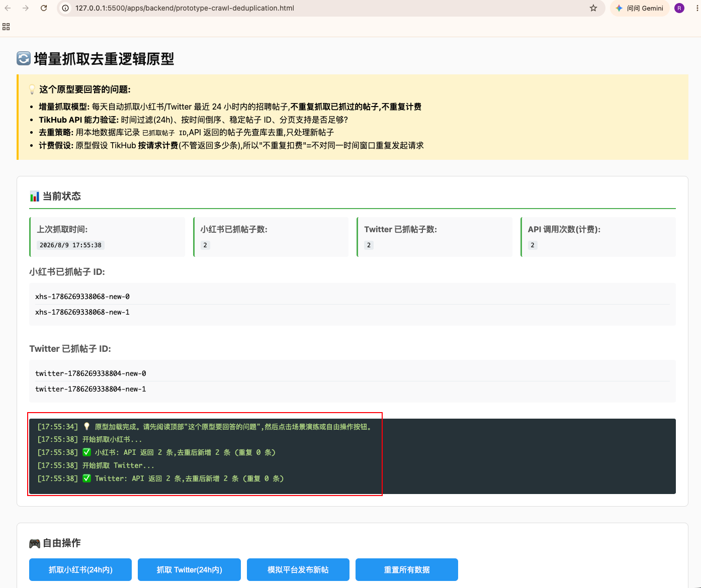Screen dimensions: 701x588
Task: Open the site info icon in address bar
Action: [x=65, y=8]
